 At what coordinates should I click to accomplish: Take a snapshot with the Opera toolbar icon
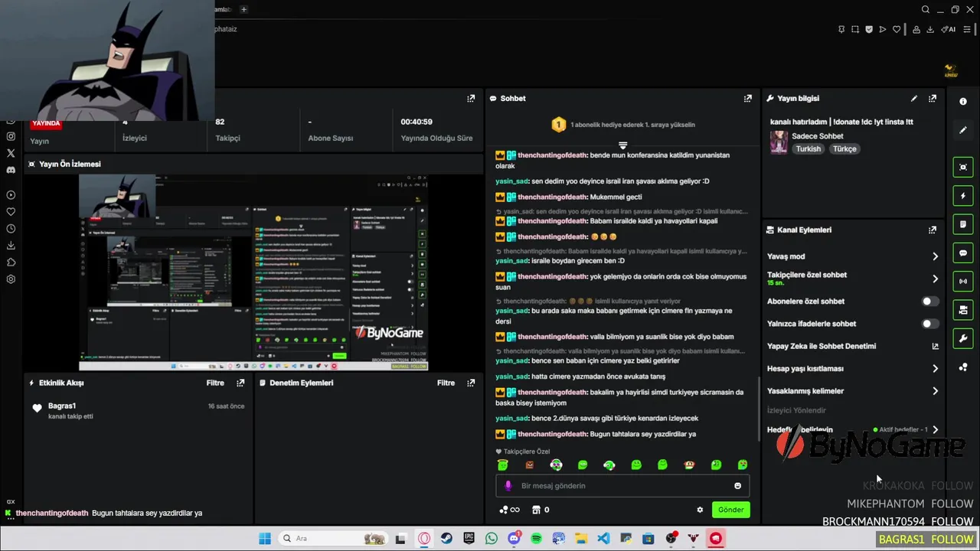(x=855, y=29)
